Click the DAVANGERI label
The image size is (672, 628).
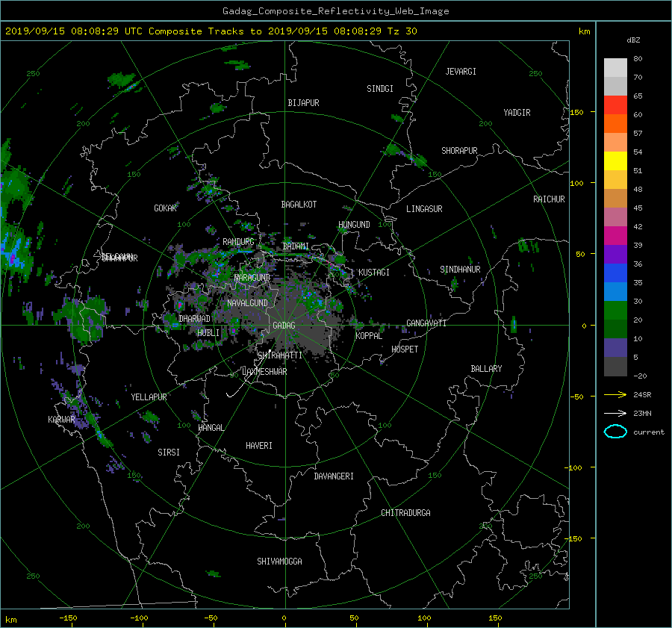pos(334,476)
